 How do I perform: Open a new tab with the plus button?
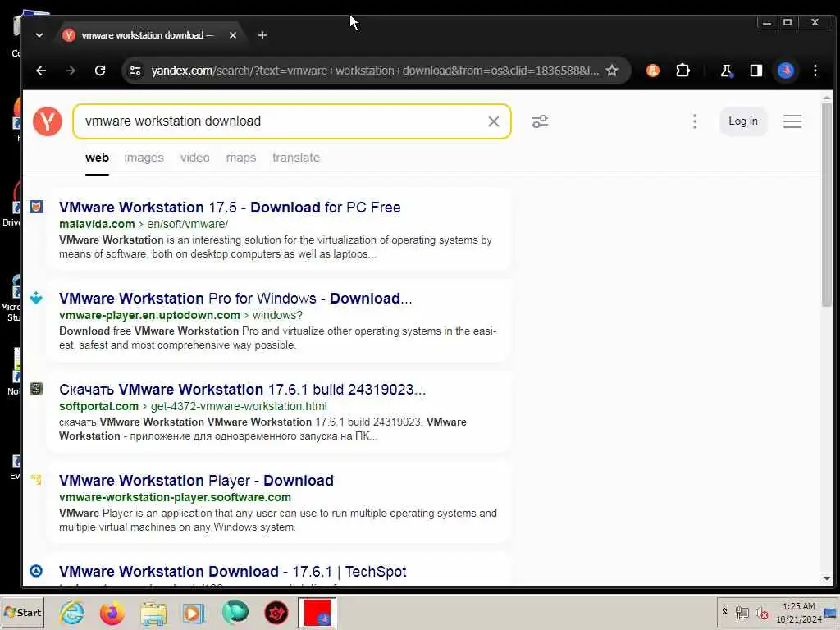pyautogui.click(x=262, y=35)
